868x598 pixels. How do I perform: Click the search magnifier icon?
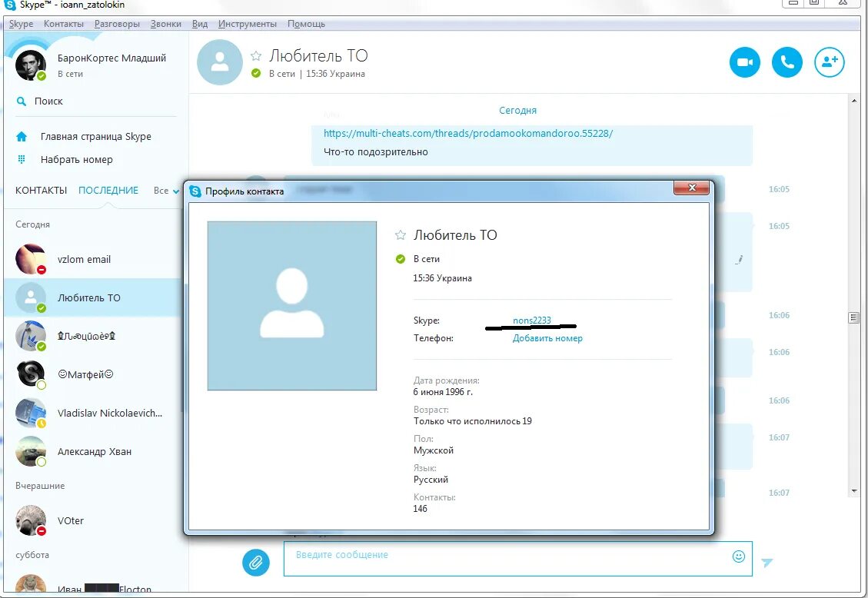pyautogui.click(x=22, y=101)
